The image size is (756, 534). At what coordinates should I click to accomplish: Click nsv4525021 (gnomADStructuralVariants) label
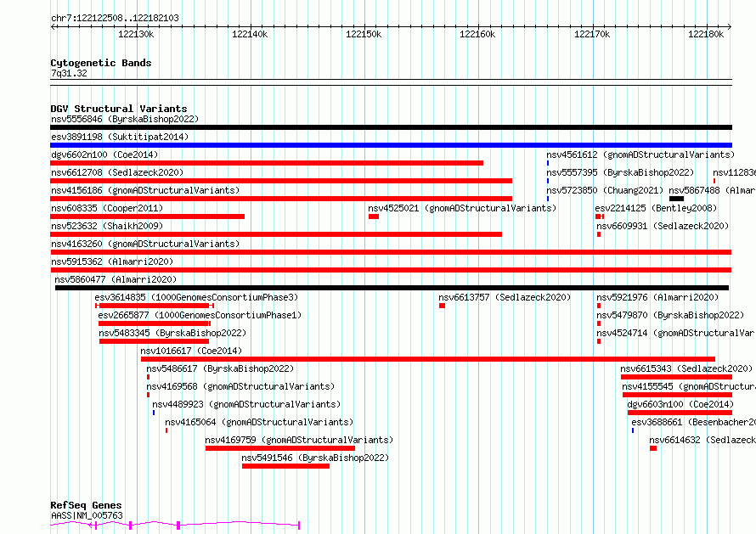[x=462, y=208]
